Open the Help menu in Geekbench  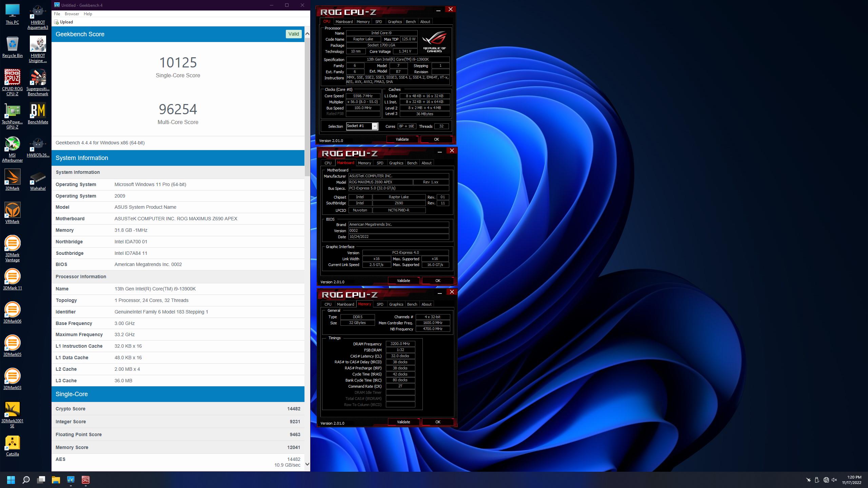88,14
